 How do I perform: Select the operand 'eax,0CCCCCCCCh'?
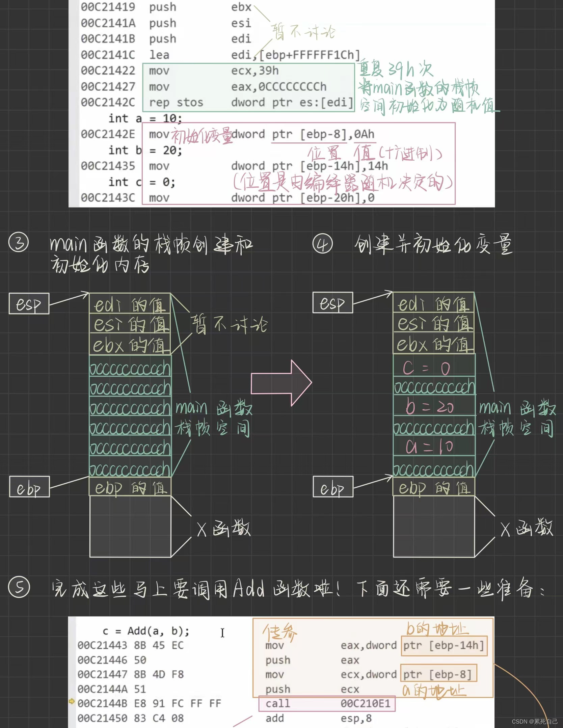(x=279, y=87)
